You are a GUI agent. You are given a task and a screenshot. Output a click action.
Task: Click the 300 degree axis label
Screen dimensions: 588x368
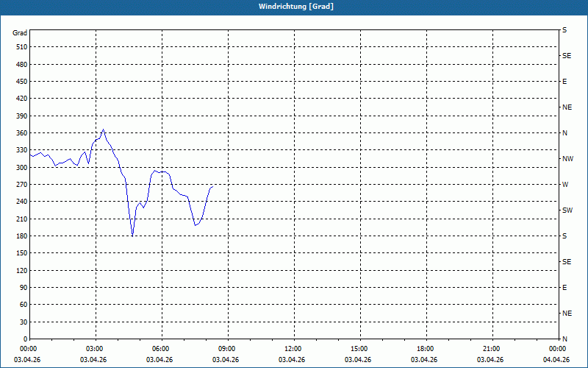tap(22, 168)
